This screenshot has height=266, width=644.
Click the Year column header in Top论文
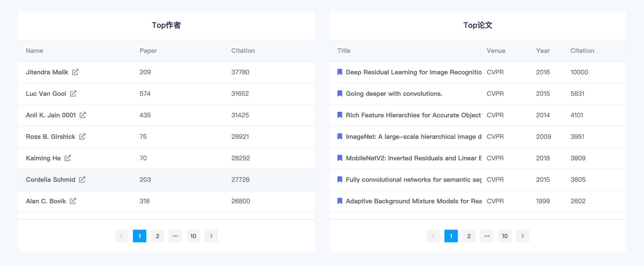[x=543, y=51]
